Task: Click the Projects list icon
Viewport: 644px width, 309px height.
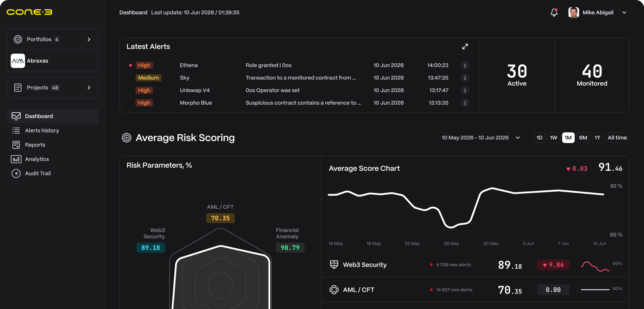Action: point(18,87)
